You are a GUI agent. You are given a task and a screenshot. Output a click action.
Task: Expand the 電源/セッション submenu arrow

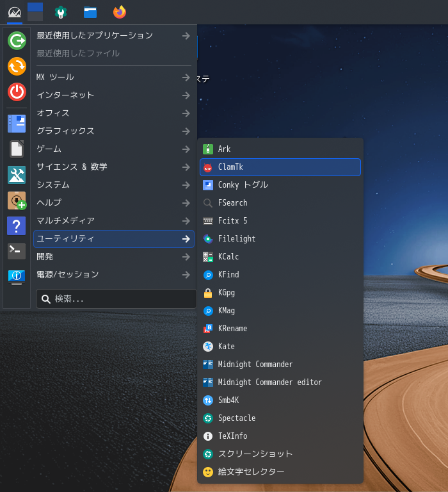(x=186, y=275)
